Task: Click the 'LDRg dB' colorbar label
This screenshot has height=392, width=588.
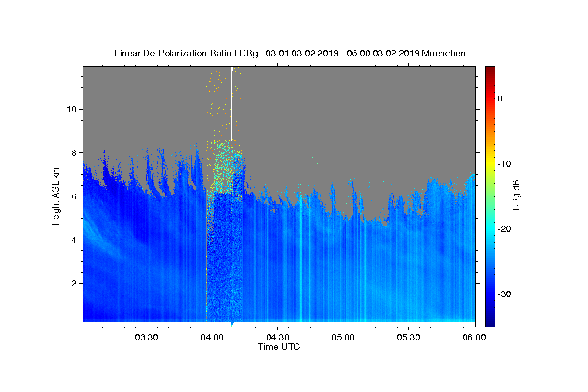Action: point(516,196)
